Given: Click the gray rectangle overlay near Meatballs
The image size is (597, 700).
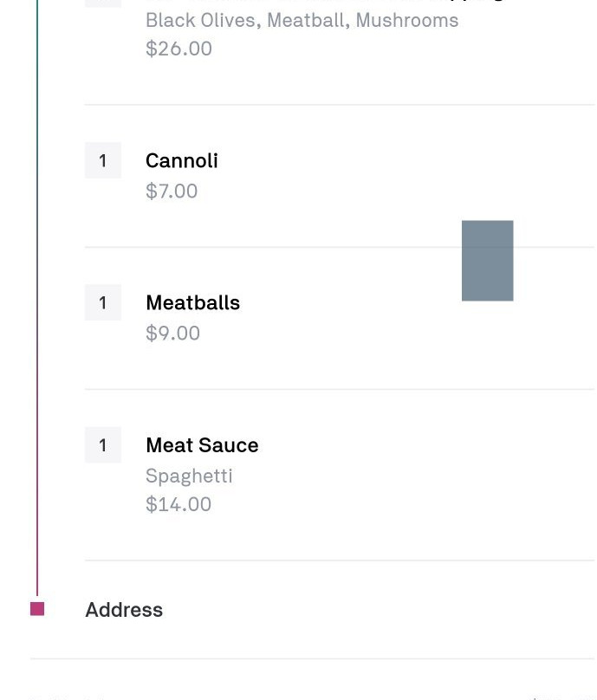Looking at the screenshot, I should click(x=487, y=260).
